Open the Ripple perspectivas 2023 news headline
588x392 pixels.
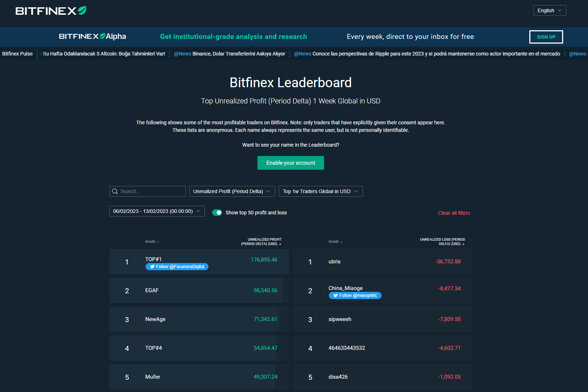point(436,54)
